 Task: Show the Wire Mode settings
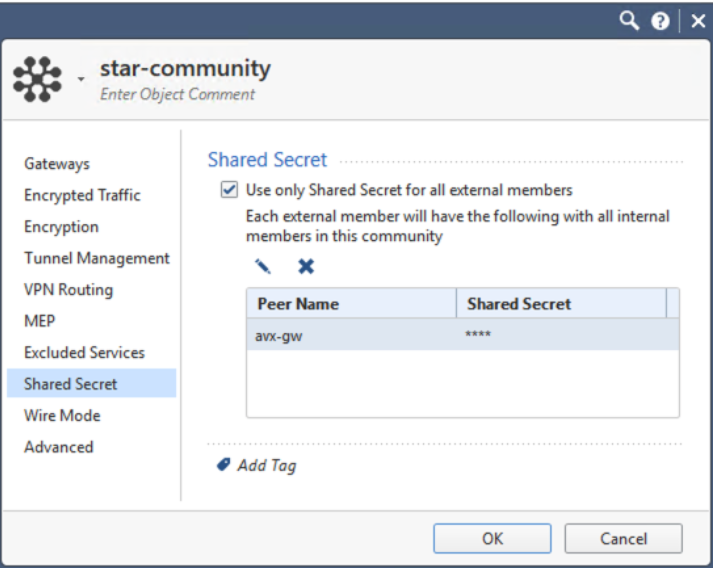click(62, 416)
